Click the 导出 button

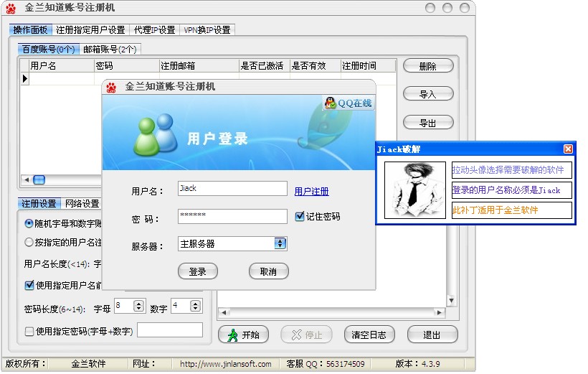click(428, 123)
